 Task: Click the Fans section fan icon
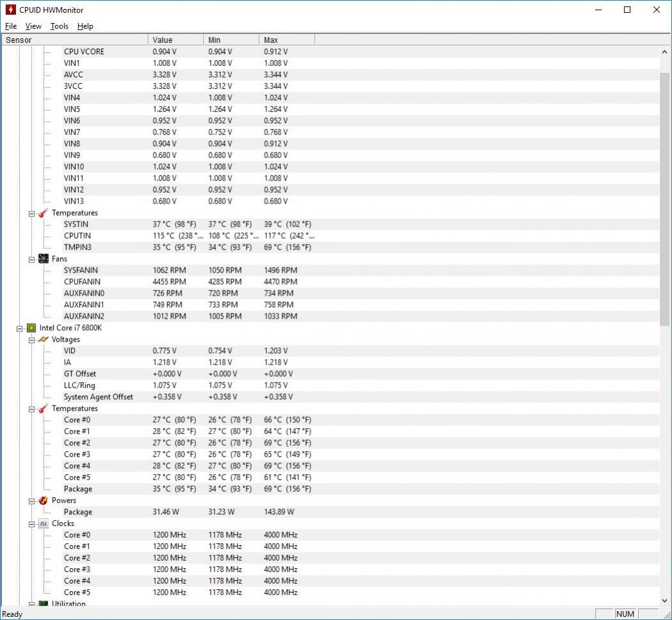pos(44,258)
